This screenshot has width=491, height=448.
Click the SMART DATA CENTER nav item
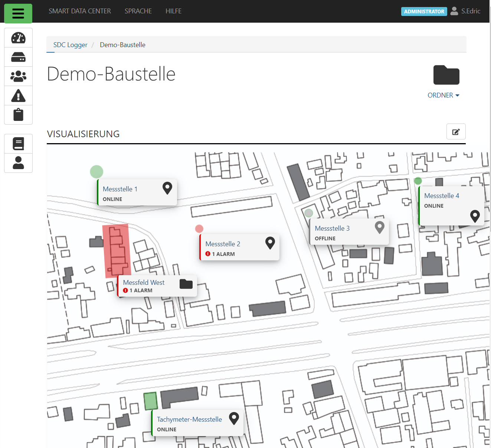80,11
